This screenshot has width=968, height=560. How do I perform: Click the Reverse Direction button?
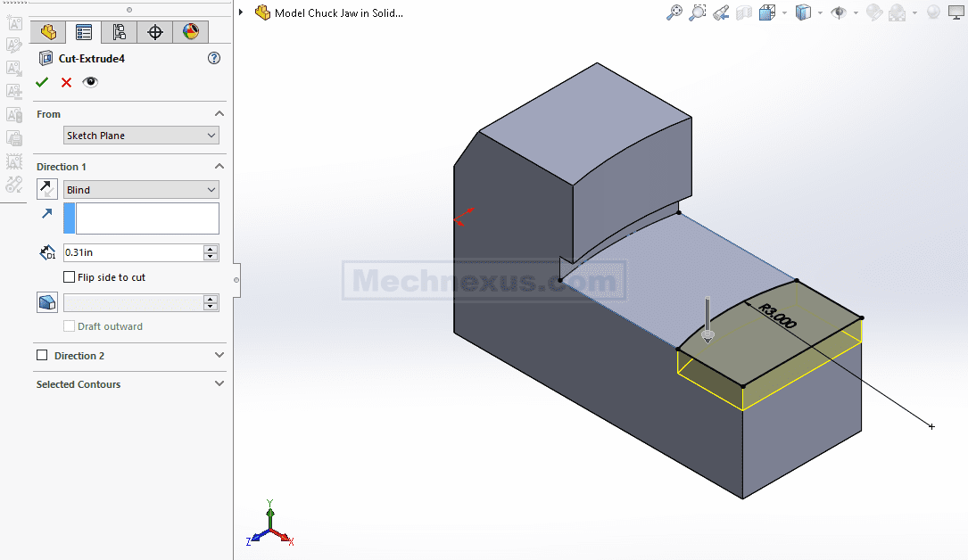pos(47,189)
